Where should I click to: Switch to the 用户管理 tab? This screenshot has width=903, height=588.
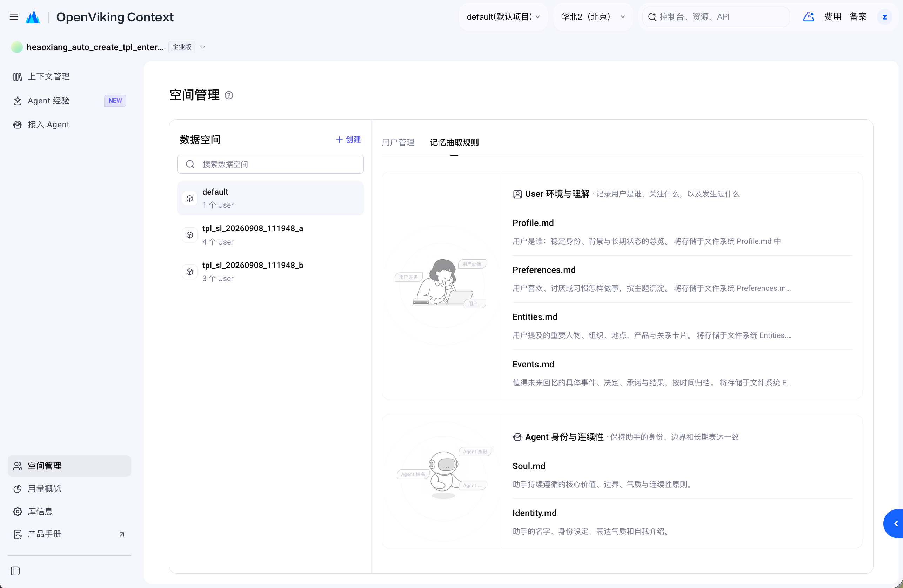point(398,142)
